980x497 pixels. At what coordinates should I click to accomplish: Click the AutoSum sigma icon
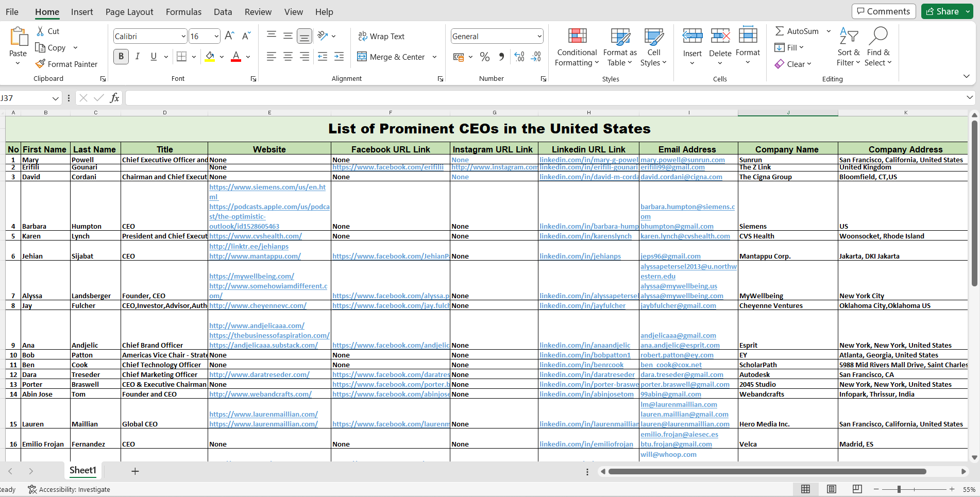780,31
